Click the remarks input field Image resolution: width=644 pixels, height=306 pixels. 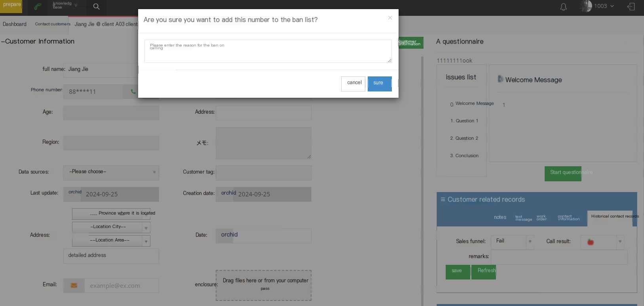pyautogui.click(x=559, y=257)
